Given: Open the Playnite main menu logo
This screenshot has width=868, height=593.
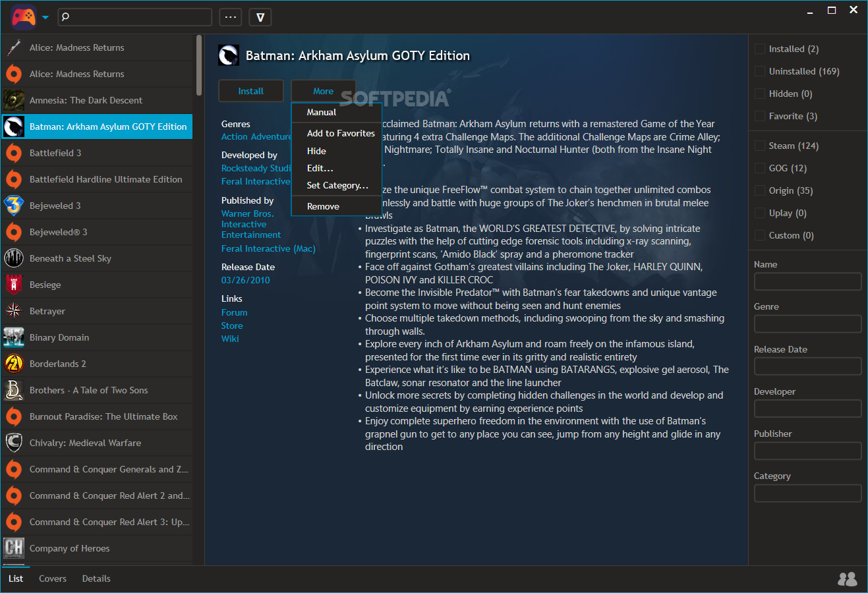Looking at the screenshot, I should point(24,17).
